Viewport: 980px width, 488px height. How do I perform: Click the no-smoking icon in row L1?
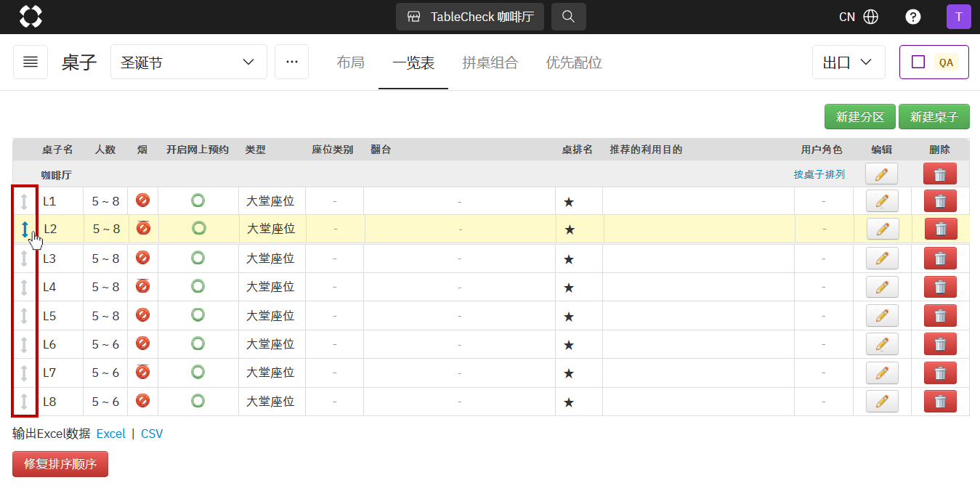click(x=142, y=200)
